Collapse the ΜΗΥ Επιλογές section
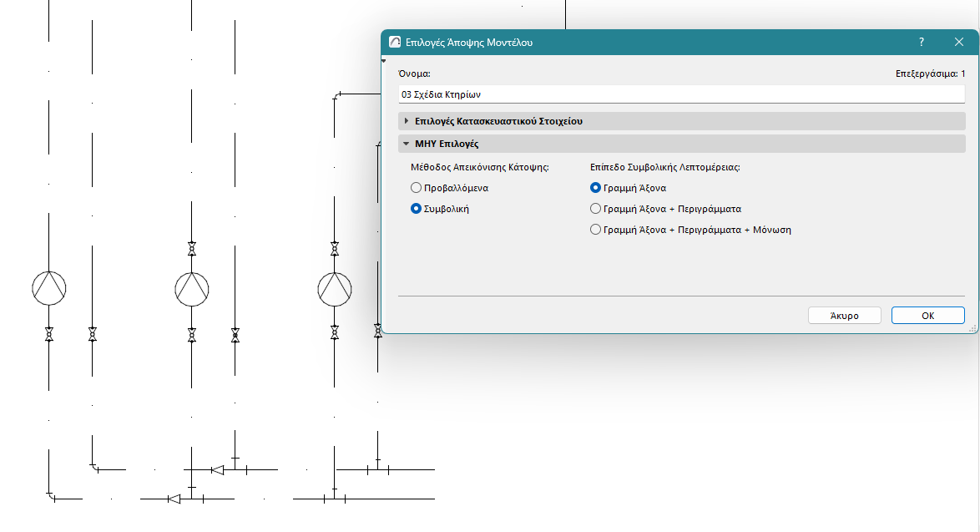980x532 pixels. [x=681, y=144]
